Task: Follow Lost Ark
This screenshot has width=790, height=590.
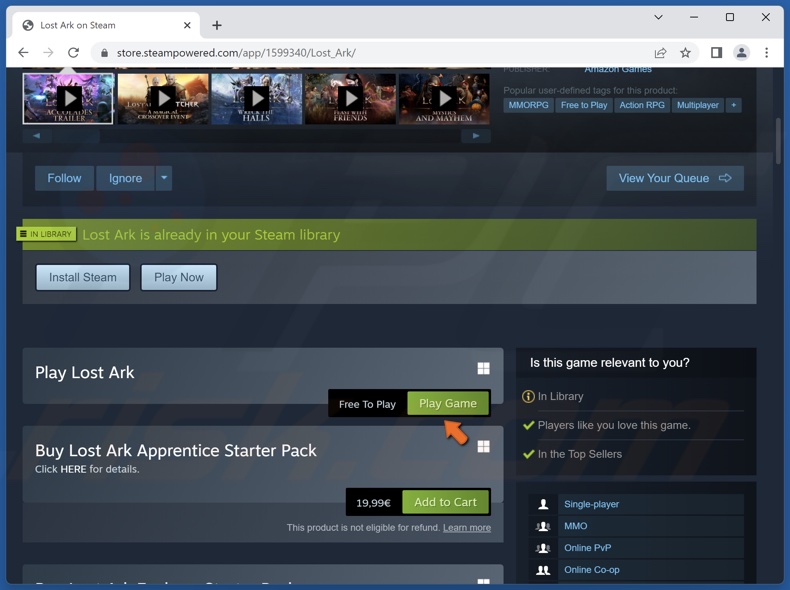Action: tap(64, 178)
